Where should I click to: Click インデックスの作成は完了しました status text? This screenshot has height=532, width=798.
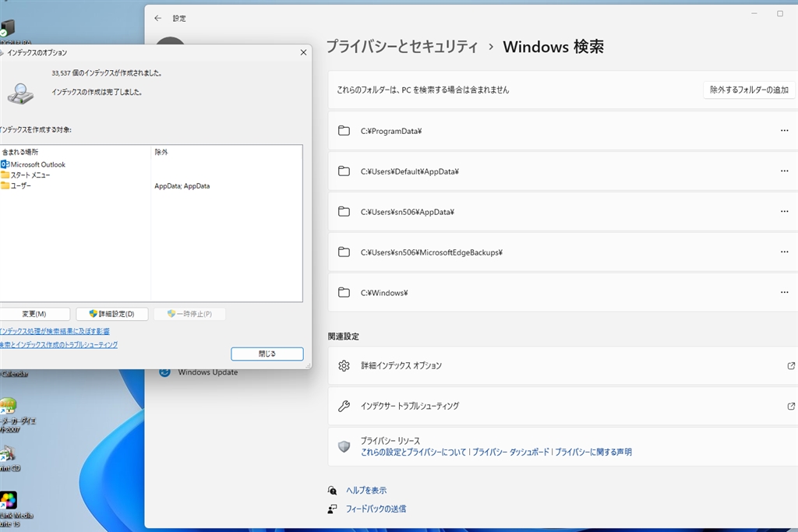pos(97,92)
